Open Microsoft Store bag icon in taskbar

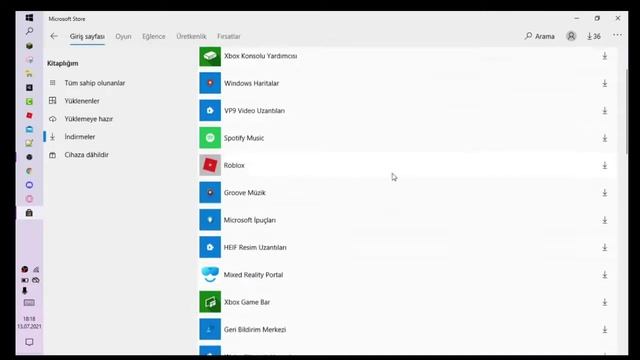29,213
